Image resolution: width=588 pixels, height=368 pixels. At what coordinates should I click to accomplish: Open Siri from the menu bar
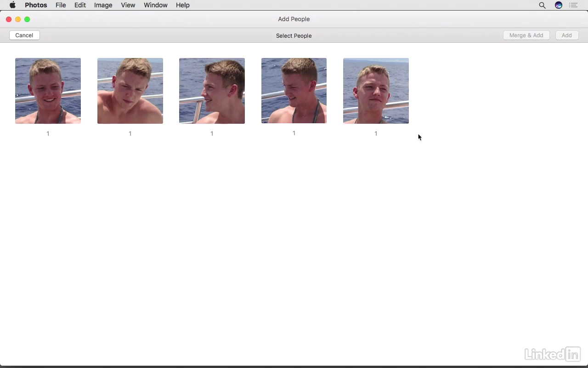(559, 5)
